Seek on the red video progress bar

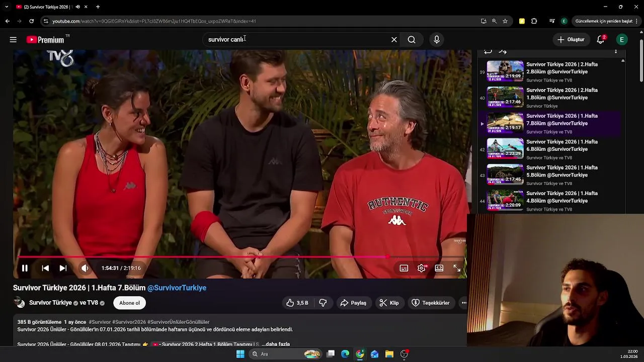[x=243, y=257]
